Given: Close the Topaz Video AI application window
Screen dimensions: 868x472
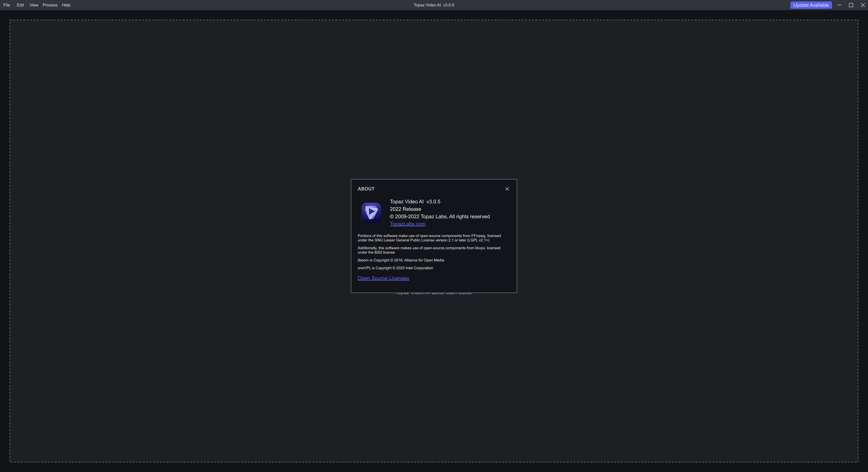Looking at the screenshot, I should 863,5.
